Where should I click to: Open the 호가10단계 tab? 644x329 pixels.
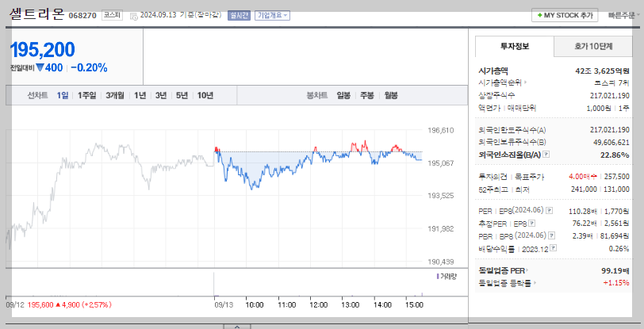(593, 47)
